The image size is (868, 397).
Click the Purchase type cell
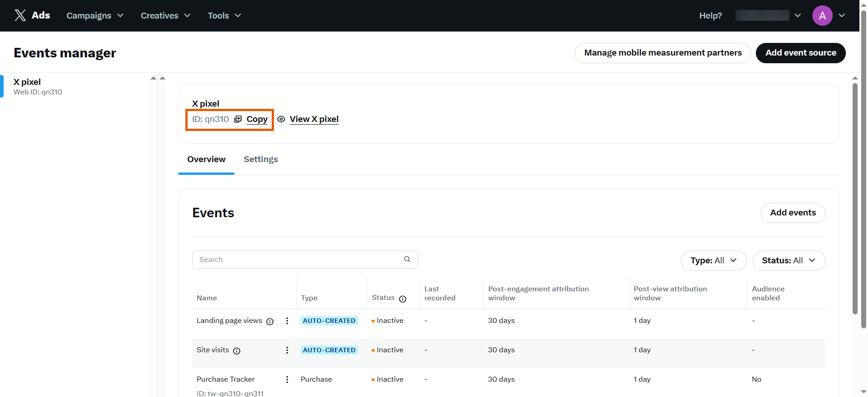316,379
